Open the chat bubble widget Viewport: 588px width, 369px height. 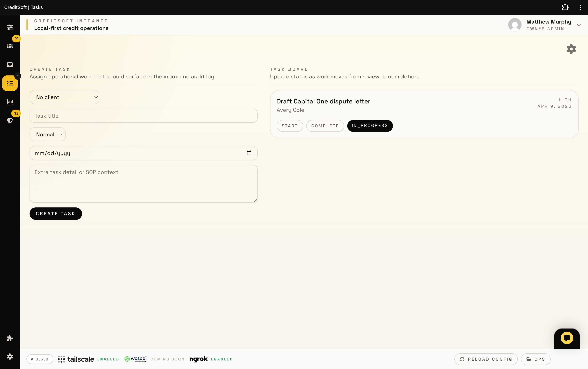[x=567, y=338]
